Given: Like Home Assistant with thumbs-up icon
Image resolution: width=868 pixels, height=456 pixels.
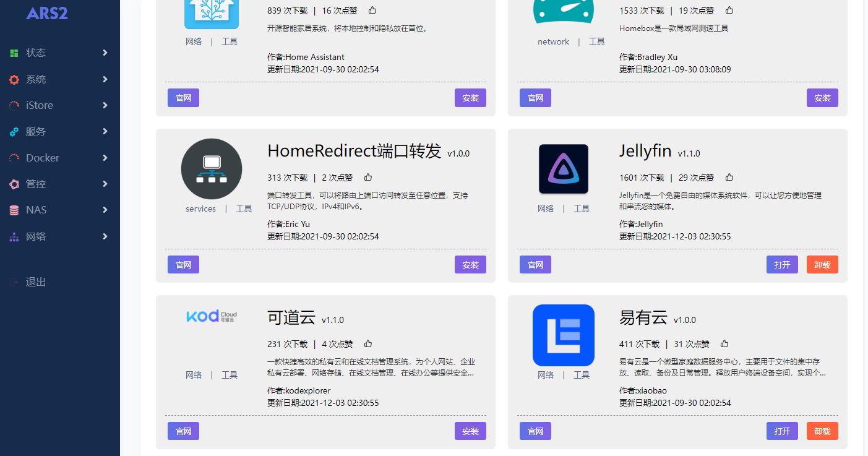Looking at the screenshot, I should (372, 10).
